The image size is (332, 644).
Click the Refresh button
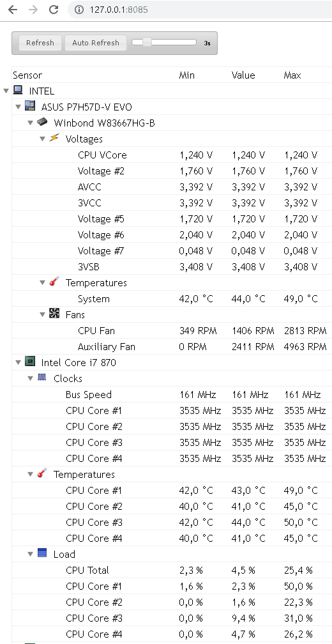click(x=40, y=43)
